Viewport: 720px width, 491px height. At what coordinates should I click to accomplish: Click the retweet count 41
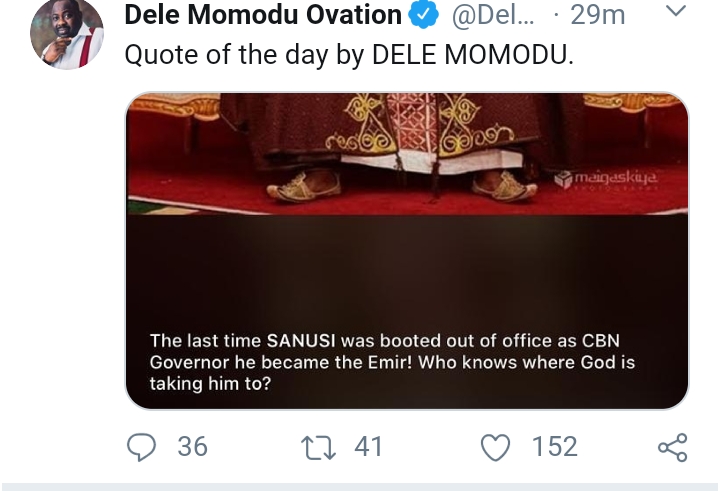tap(369, 446)
